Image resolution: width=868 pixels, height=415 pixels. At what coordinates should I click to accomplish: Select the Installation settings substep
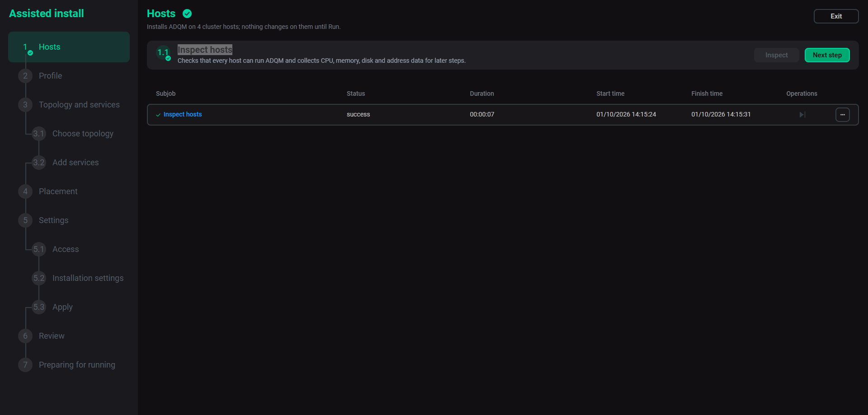88,278
